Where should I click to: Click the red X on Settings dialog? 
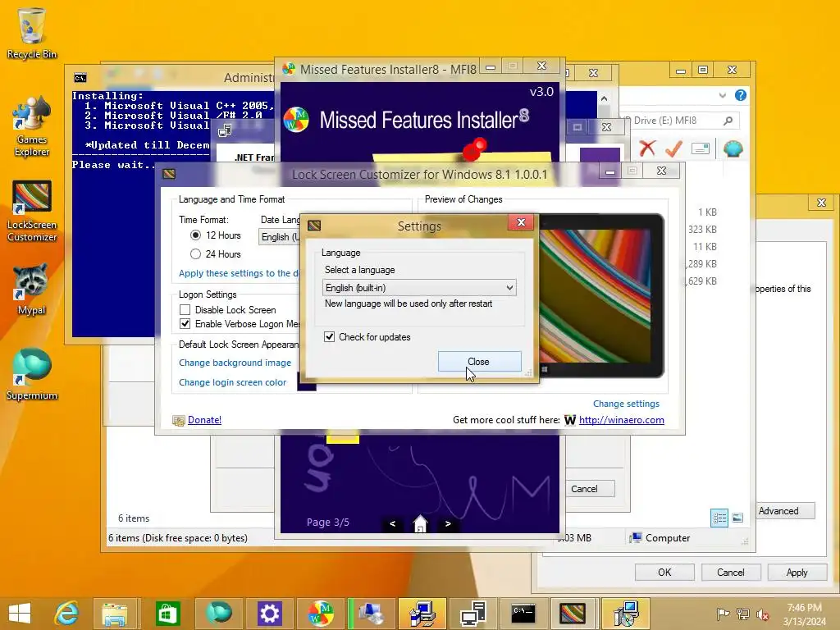[x=521, y=222]
